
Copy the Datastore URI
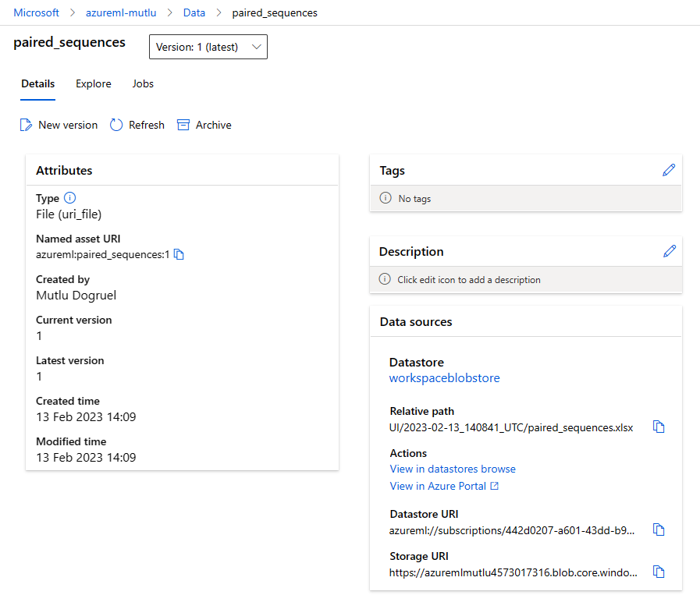pyautogui.click(x=659, y=529)
